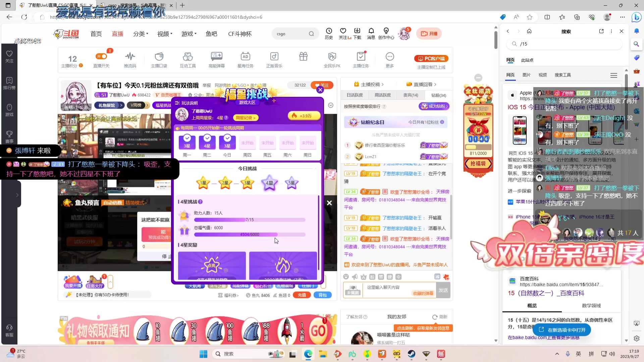The width and height of the screenshot is (644, 362).
Task: Open the 消息 bell notifications
Action: [x=371, y=33]
